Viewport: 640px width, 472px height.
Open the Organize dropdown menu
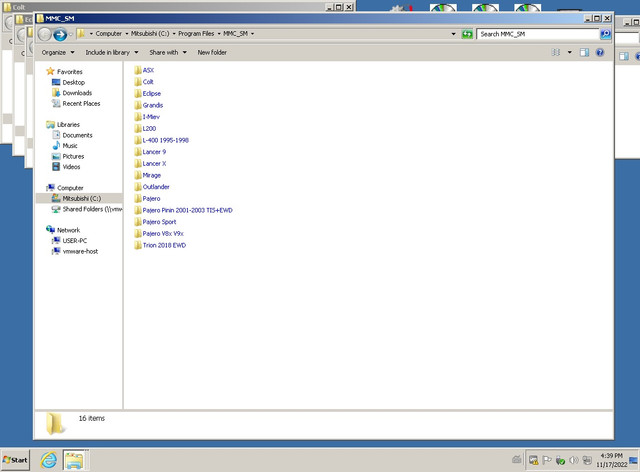58,52
